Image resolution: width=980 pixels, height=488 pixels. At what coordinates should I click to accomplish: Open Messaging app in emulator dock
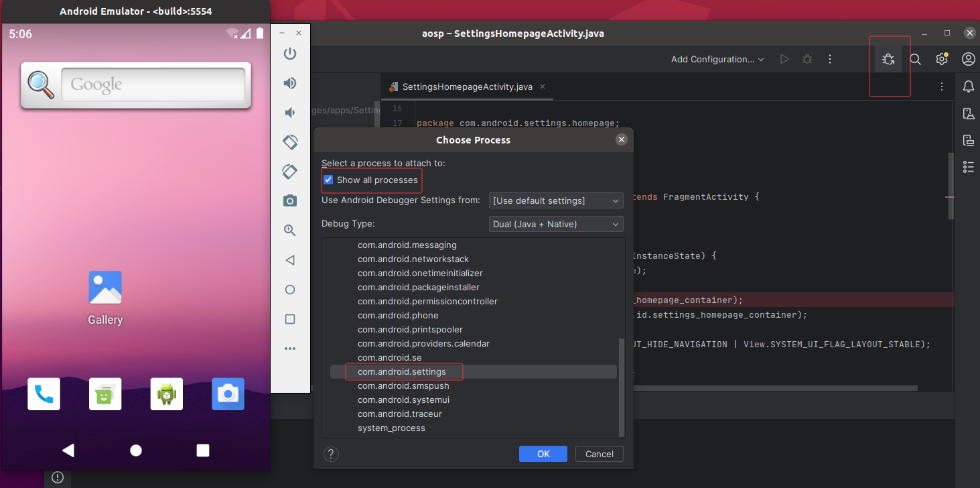[x=105, y=394]
